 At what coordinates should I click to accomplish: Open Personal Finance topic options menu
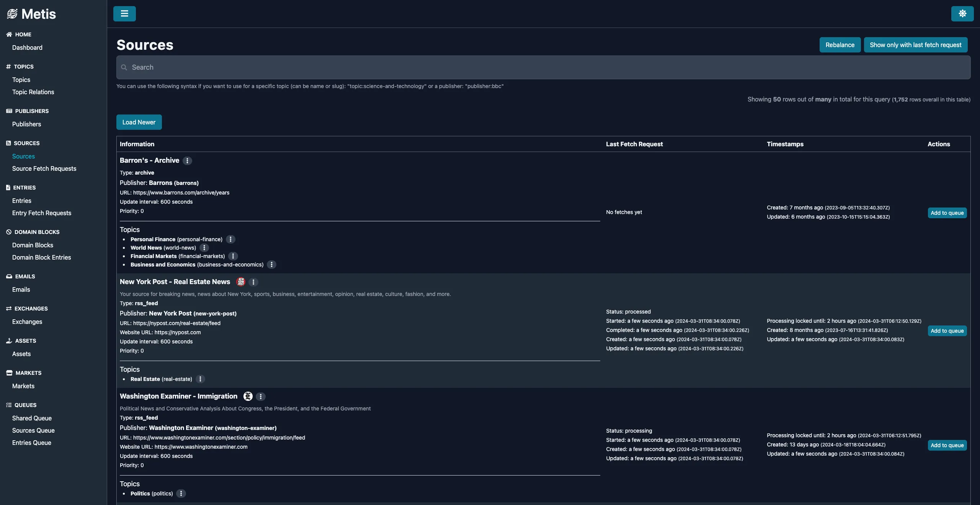230,239
